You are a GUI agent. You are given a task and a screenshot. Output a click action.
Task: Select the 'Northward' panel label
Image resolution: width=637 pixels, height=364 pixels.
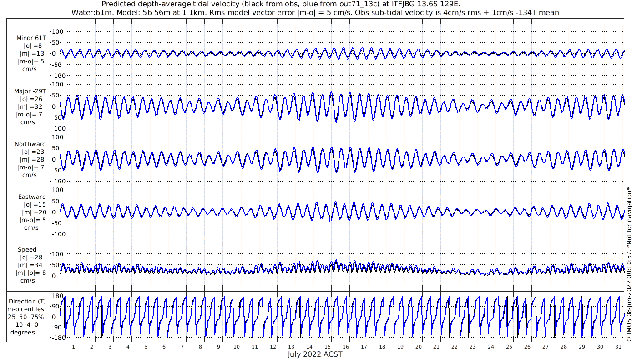pos(30,144)
